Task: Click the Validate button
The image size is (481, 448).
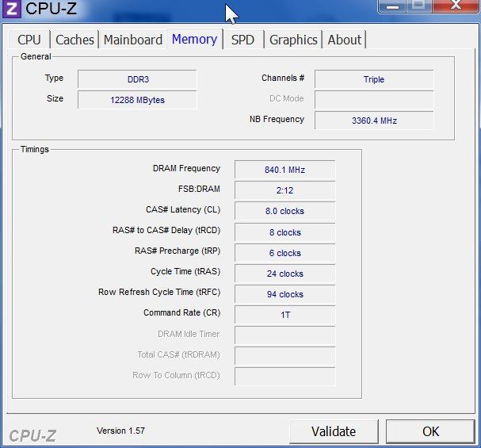Action: [x=334, y=431]
